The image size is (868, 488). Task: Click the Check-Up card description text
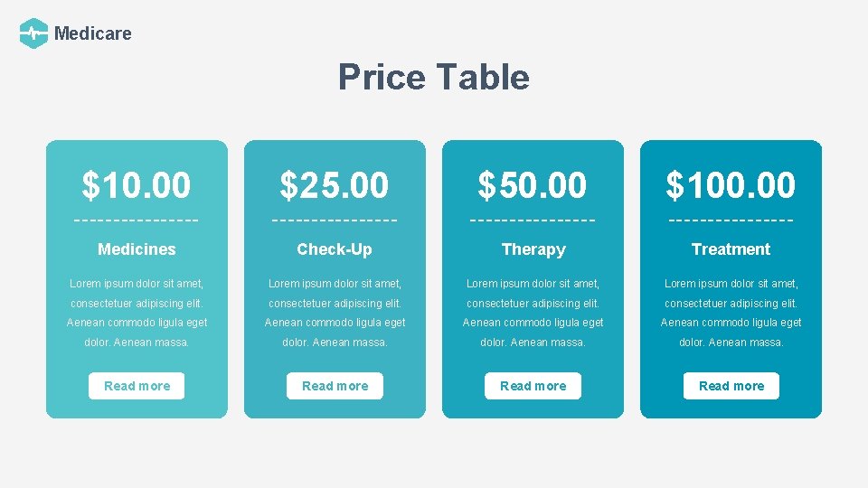(x=335, y=313)
